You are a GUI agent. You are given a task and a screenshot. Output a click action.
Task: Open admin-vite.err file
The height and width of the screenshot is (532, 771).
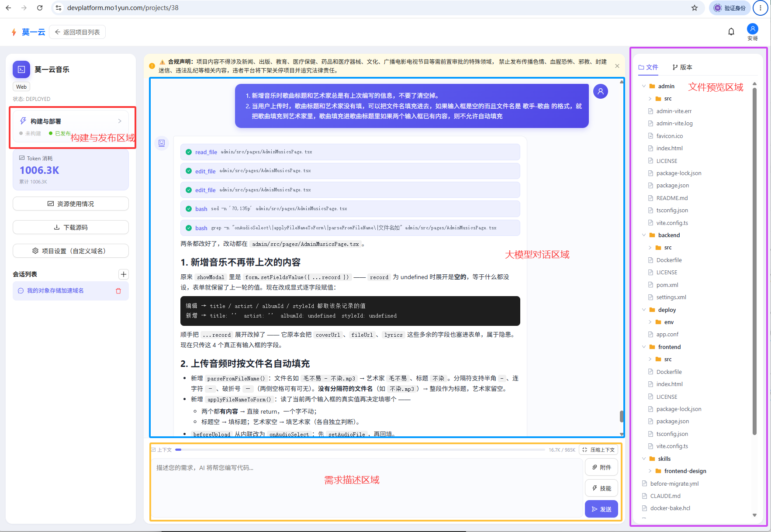pyautogui.click(x=674, y=111)
